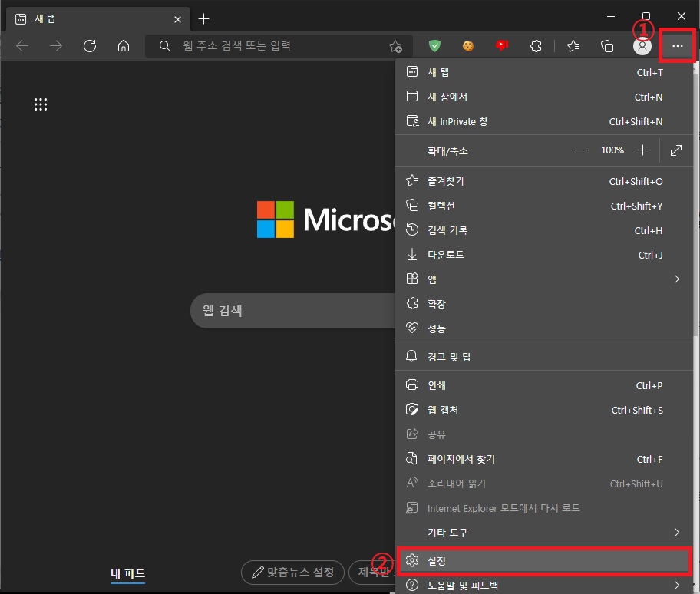The image size is (700, 594).
Task: Open 경고 및 팁 menu item
Action: pyautogui.click(x=543, y=357)
